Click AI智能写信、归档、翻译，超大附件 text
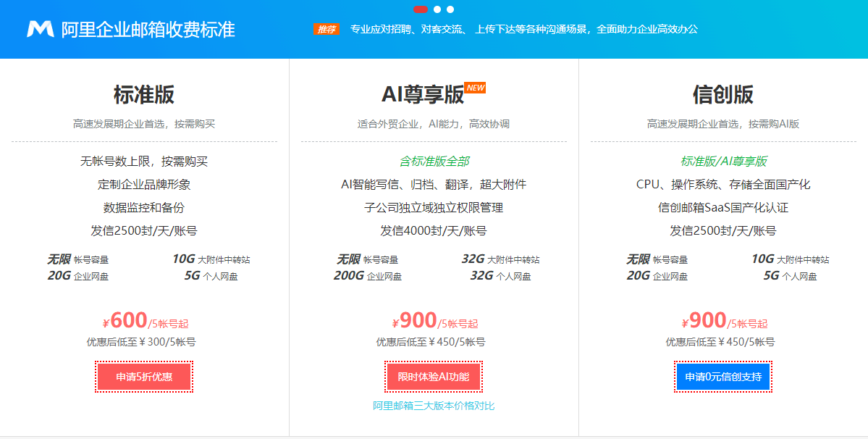 [434, 184]
